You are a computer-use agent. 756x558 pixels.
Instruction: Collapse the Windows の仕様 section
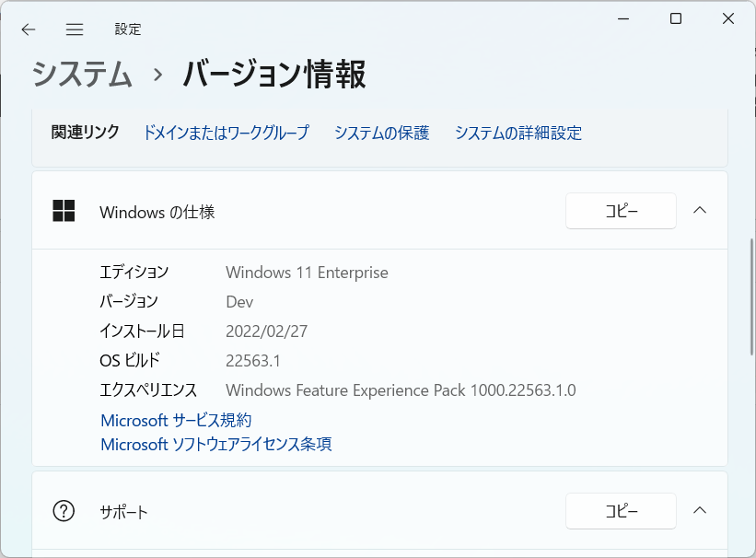pos(700,210)
